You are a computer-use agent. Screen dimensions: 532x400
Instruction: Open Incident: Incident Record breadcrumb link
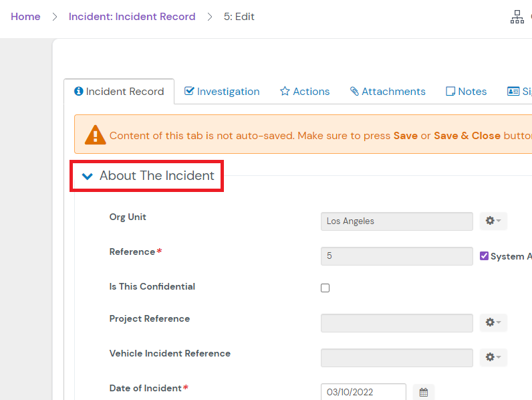[x=132, y=17]
